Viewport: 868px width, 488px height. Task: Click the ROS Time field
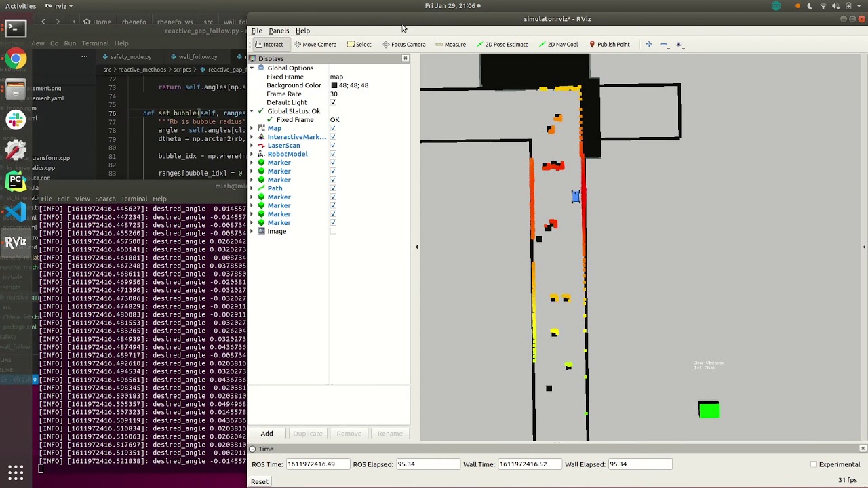[317, 464]
